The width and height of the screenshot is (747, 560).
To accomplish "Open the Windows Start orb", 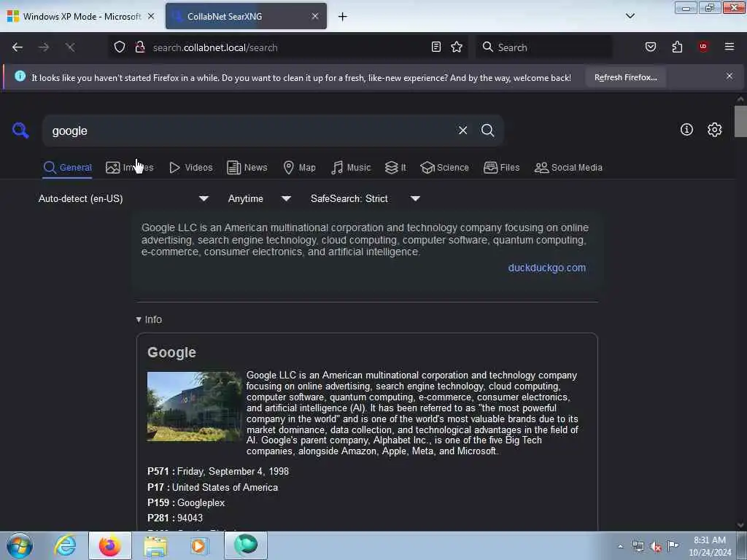I will (x=20, y=545).
